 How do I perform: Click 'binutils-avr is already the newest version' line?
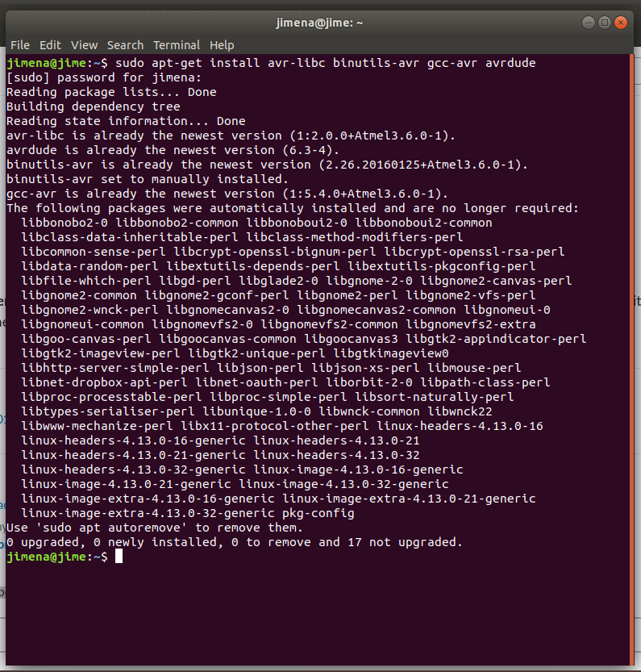tap(268, 165)
